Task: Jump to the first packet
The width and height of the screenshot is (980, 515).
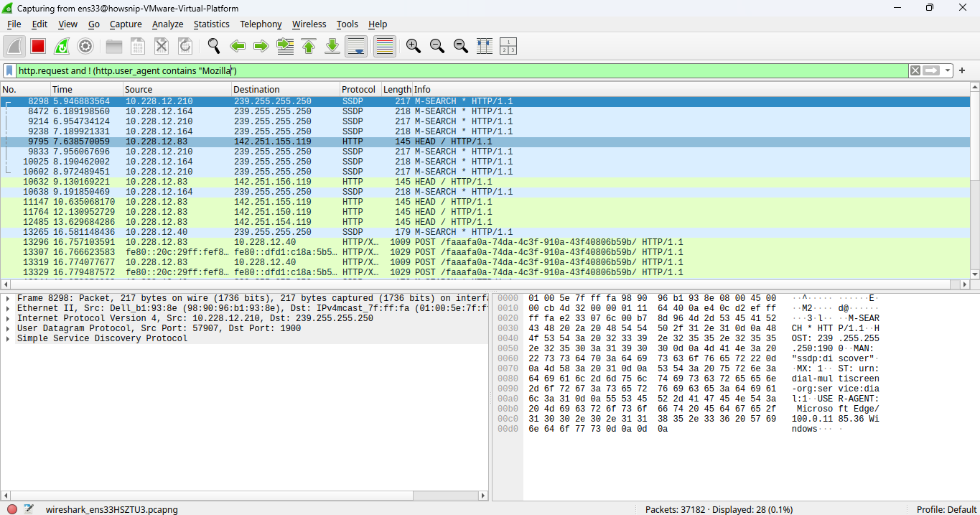Action: point(309,46)
